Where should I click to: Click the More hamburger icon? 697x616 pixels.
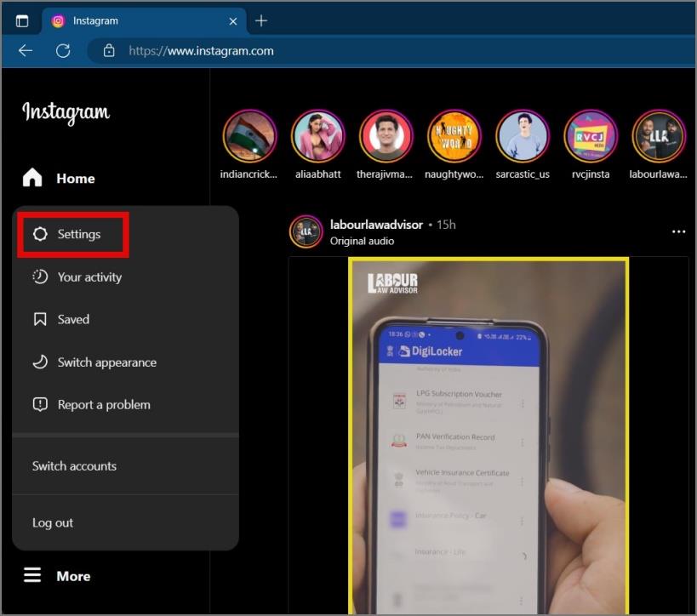point(32,575)
